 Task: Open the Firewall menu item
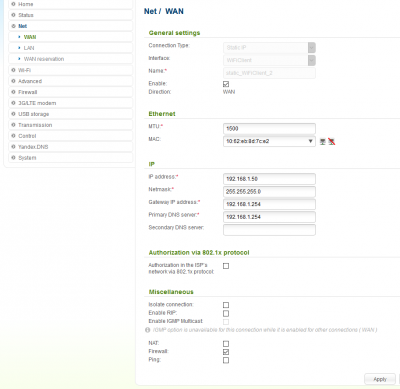[70, 92]
